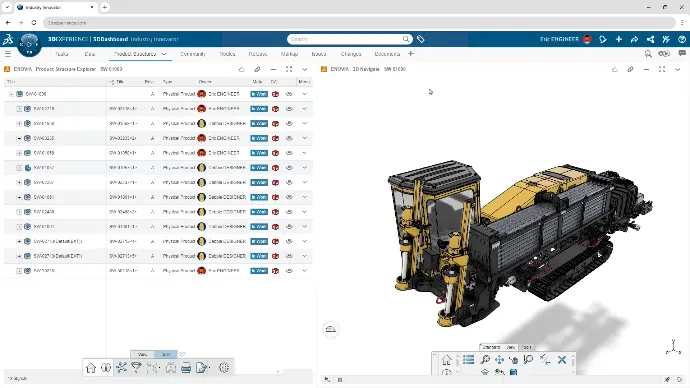690x388 pixels.
Task: Open the 3DEXPERIENCE compass
Action: click(29, 44)
